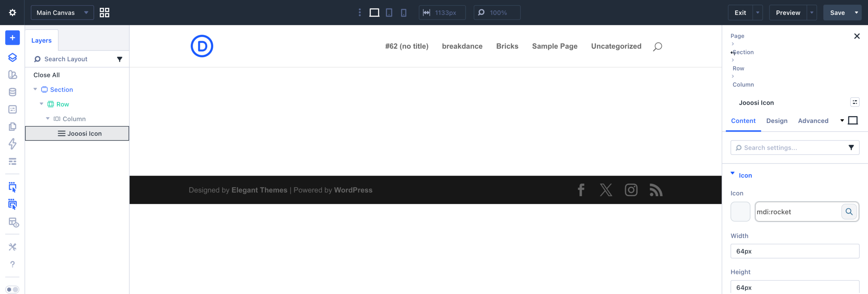This screenshot has width=868, height=294.
Task: Switch to desktop view icon
Action: pyautogui.click(x=374, y=13)
